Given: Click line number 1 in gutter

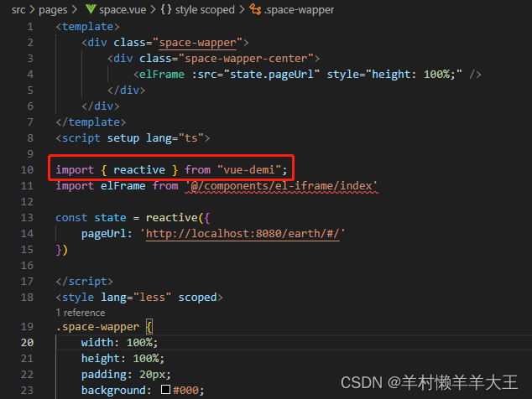Looking at the screenshot, I should click(x=30, y=27).
